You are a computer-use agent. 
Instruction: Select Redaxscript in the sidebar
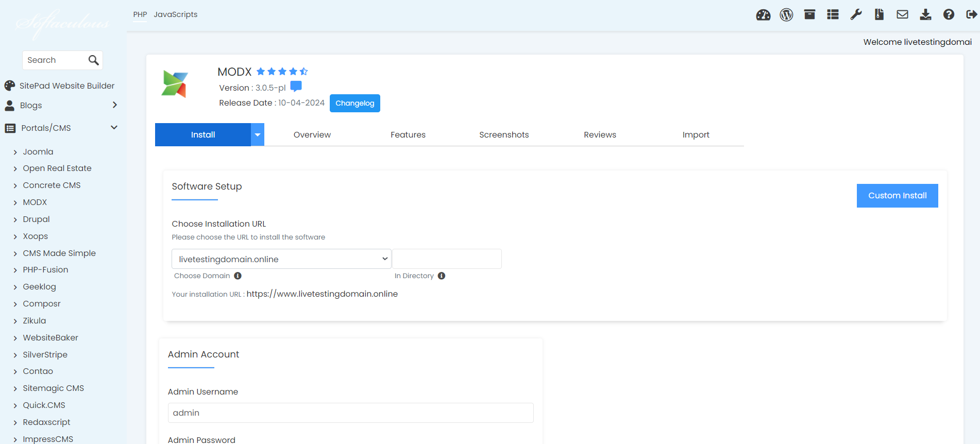pyautogui.click(x=46, y=422)
